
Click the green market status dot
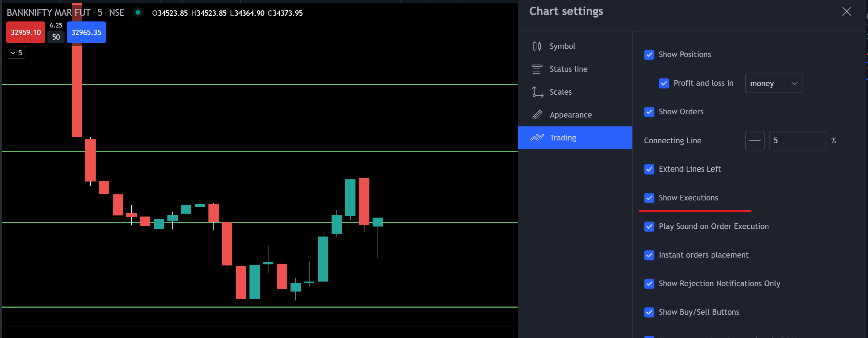pos(138,13)
